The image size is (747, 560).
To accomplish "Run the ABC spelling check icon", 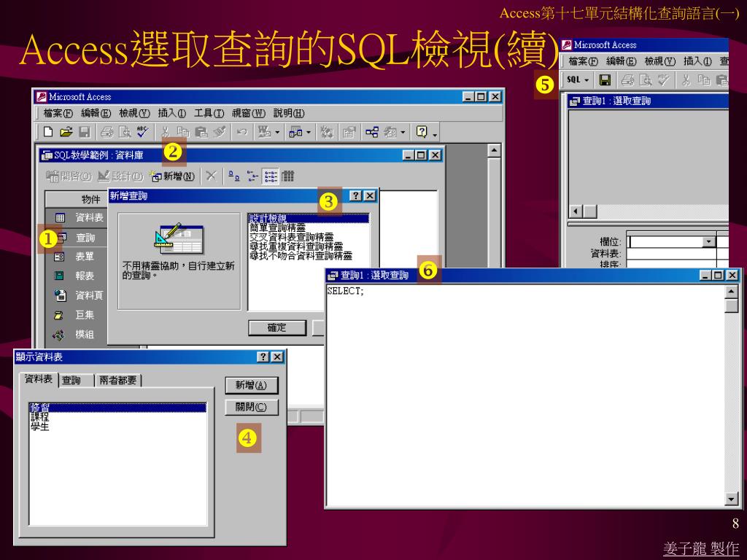I will click(x=142, y=132).
